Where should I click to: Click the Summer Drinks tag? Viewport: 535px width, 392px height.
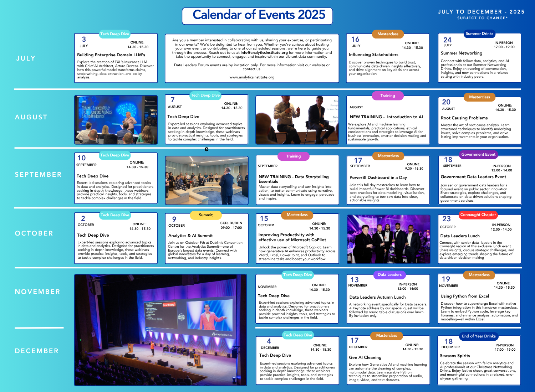tap(479, 34)
